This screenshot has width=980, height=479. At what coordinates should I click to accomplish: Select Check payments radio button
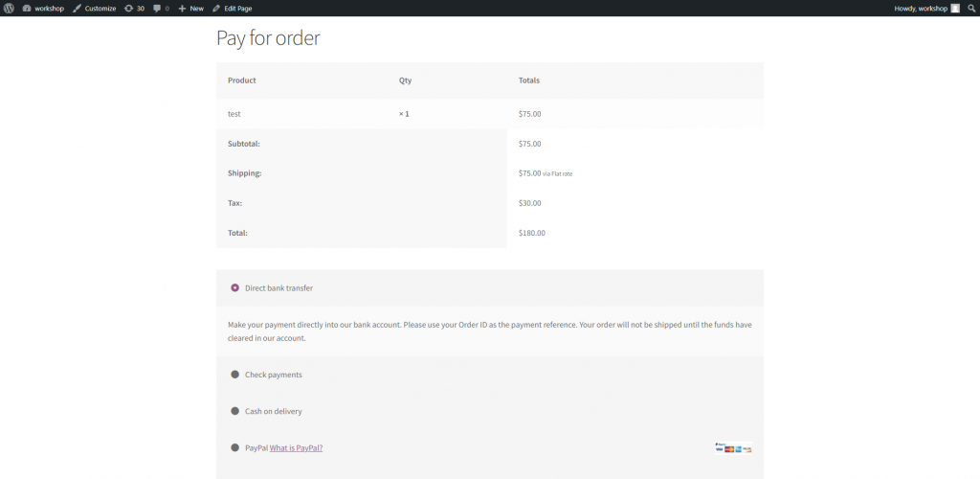[x=235, y=374]
